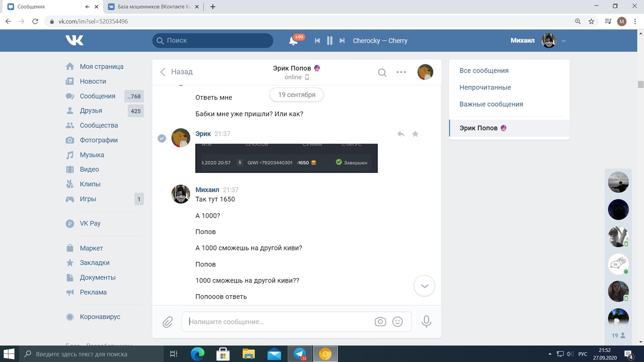The height and width of the screenshot is (362, 644).
Task: Go back using the Назад link
Action: pos(177,72)
